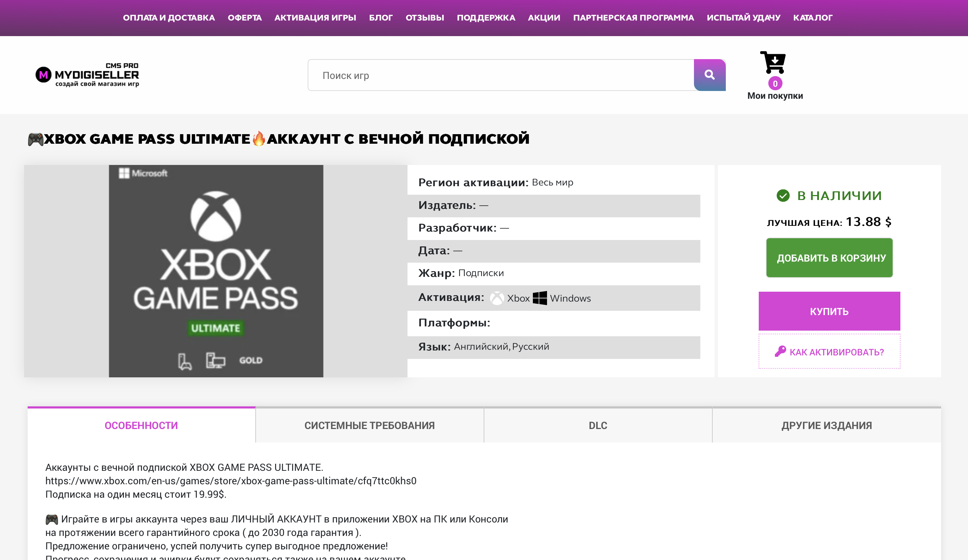968x560 pixels.
Task: Open Другие издания tab
Action: (x=827, y=425)
